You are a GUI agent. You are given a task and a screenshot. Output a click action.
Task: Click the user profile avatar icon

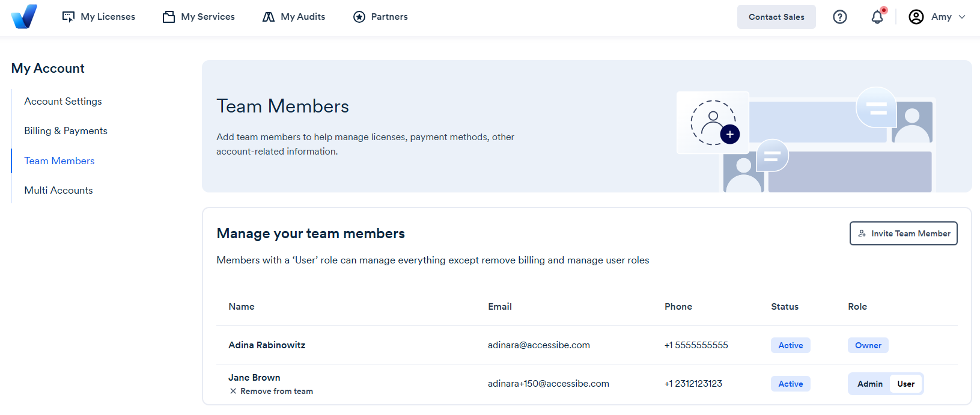click(916, 17)
